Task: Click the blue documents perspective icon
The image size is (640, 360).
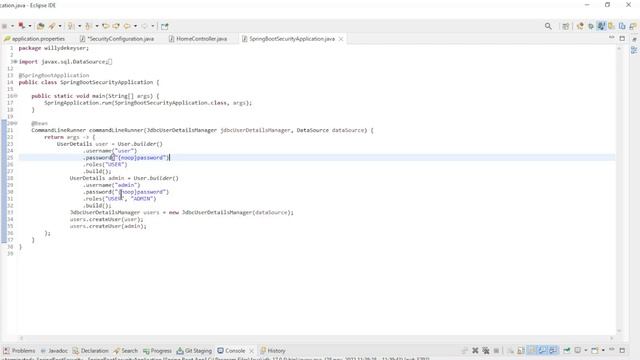Action: click(622, 26)
